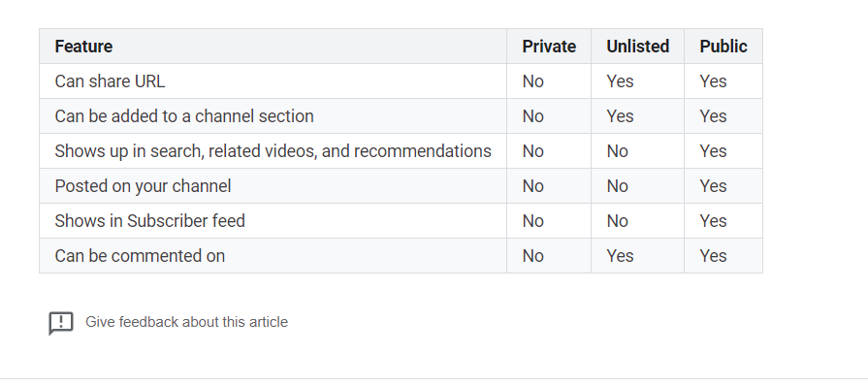Click the Can be added to a channel section text
Screen dimensions: 868x386
click(184, 116)
